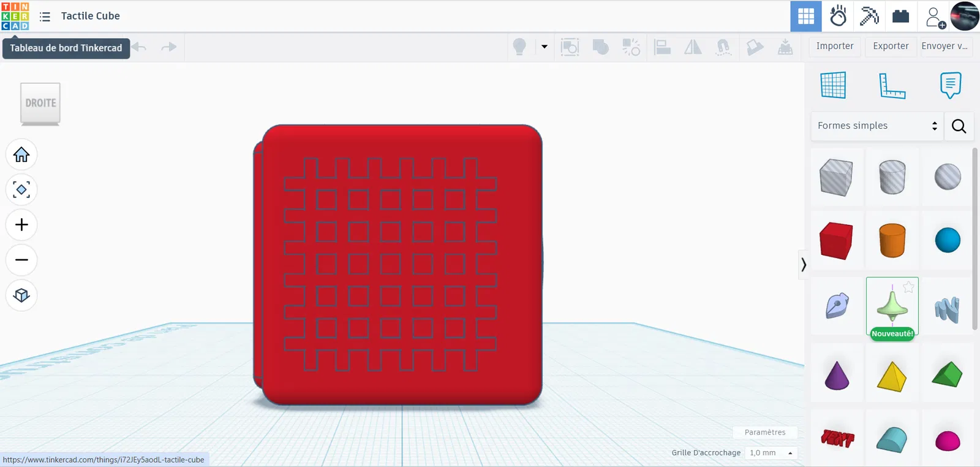The width and height of the screenshot is (980, 467).
Task: Select the red box shape
Action: click(837, 240)
